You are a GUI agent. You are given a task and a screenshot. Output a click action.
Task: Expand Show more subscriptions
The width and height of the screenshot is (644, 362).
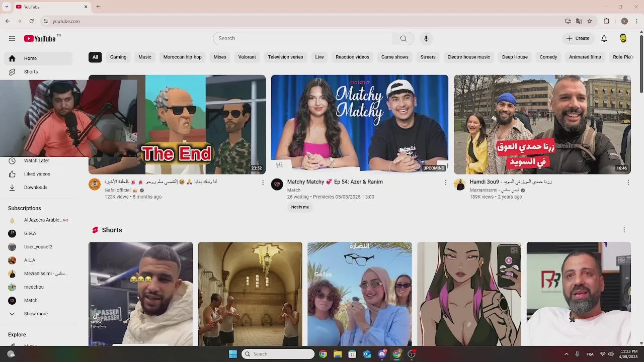38,314
